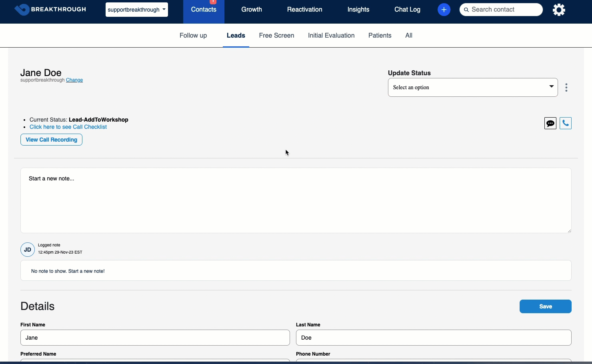The image size is (592, 364).
Task: Select the Leads sub-tab
Action: tap(236, 35)
